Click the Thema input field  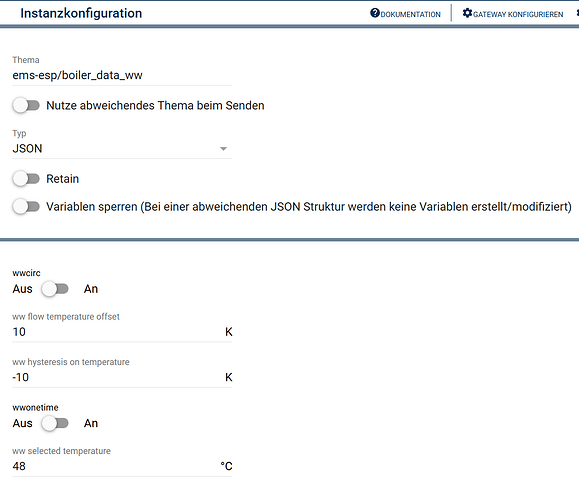[x=122, y=75]
